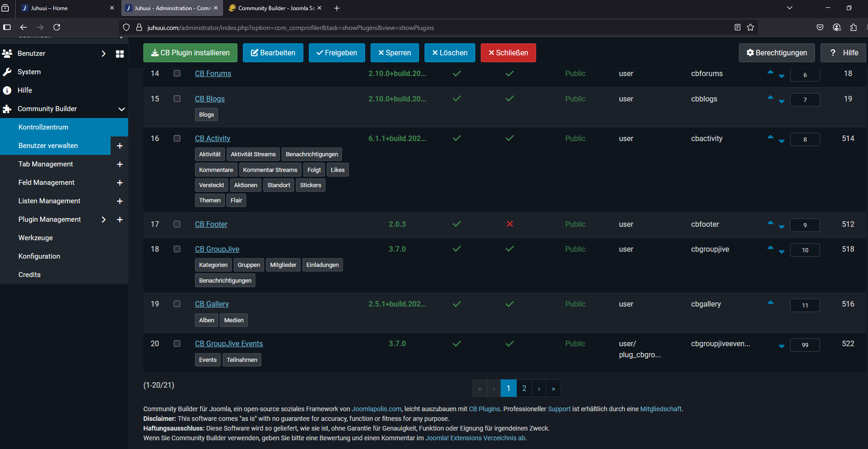Screen dimensions: 868x449
Task: Edit ordering field of CB Footer
Action: [x=805, y=225]
